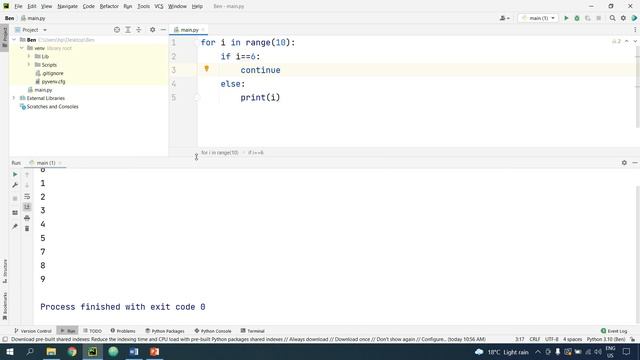The height and width of the screenshot is (360, 640).
Task: Select pyvenv.cfg in project tree
Action: tap(50, 82)
